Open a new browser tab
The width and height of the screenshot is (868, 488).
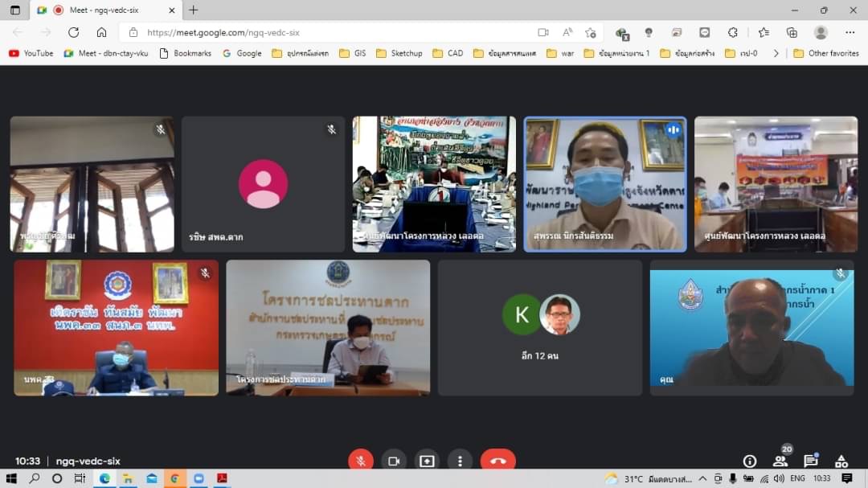tap(193, 10)
